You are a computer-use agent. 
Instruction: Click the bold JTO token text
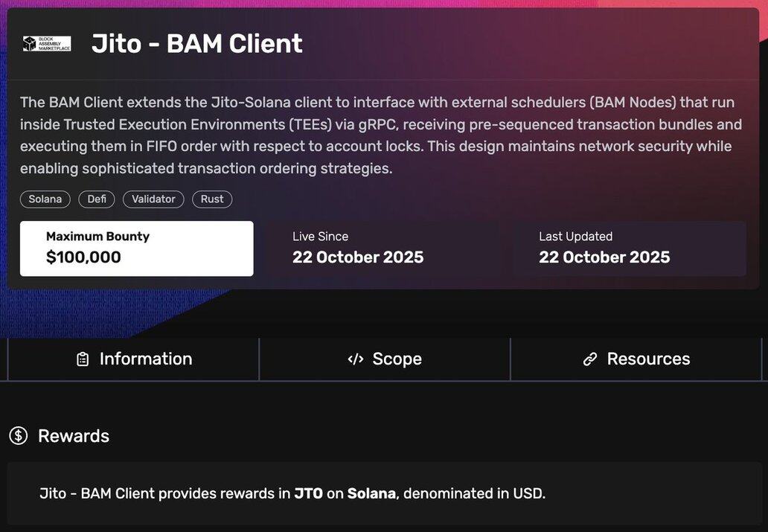pos(308,493)
